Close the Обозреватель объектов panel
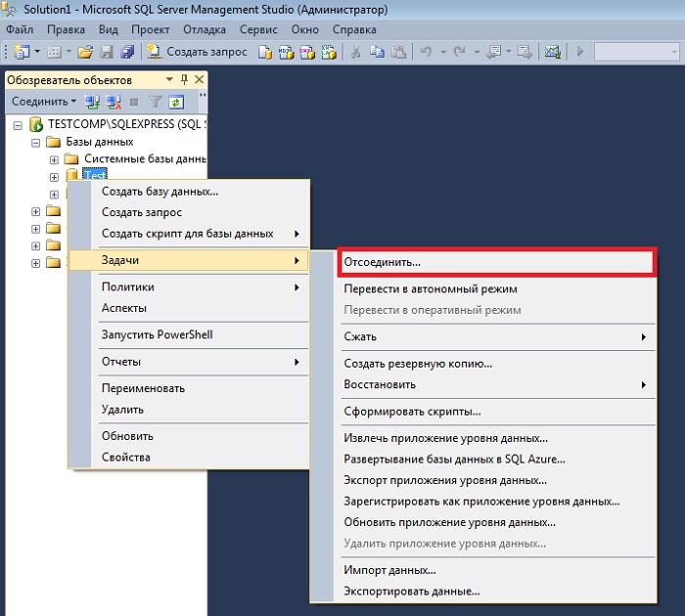 pyautogui.click(x=200, y=79)
